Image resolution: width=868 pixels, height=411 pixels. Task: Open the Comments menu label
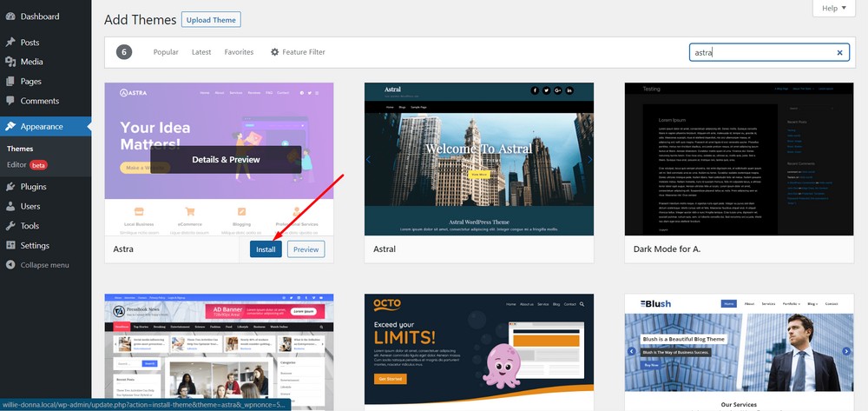(40, 101)
